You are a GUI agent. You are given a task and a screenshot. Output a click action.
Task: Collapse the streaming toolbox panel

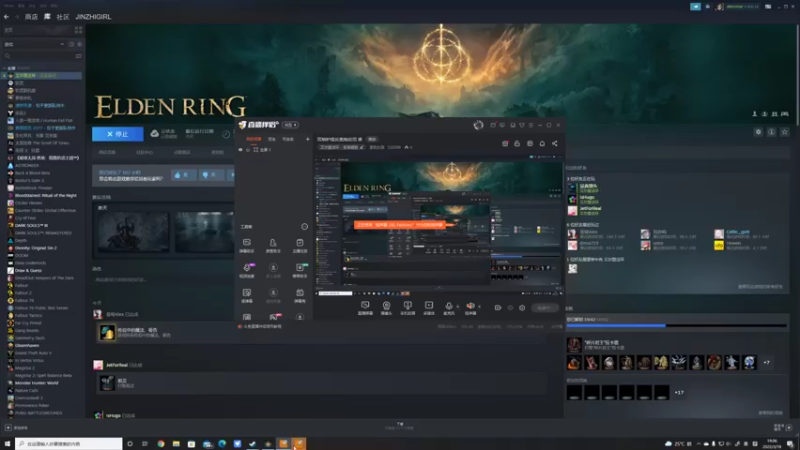(x=305, y=227)
